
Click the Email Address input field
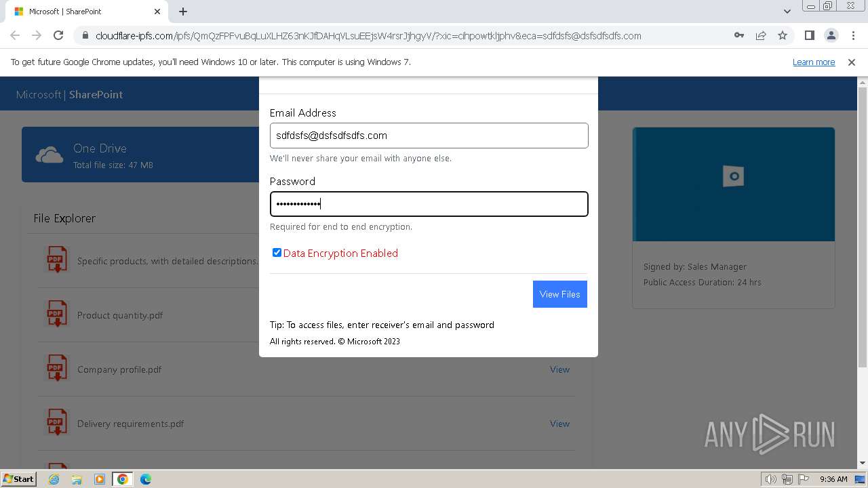[x=429, y=136]
